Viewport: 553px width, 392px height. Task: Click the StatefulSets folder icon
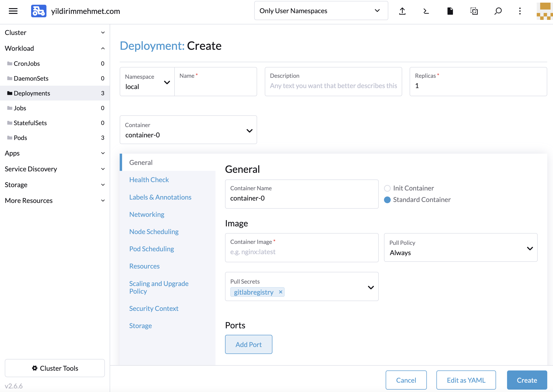pyautogui.click(x=10, y=123)
